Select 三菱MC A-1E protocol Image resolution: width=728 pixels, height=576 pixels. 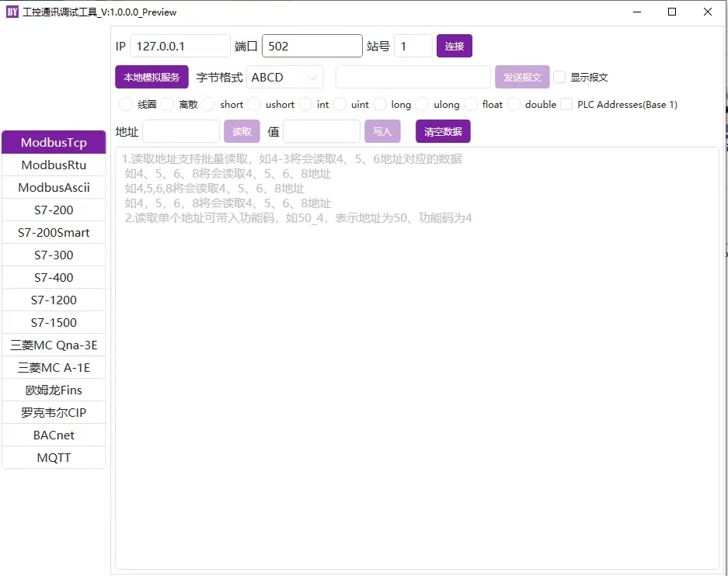(x=54, y=368)
